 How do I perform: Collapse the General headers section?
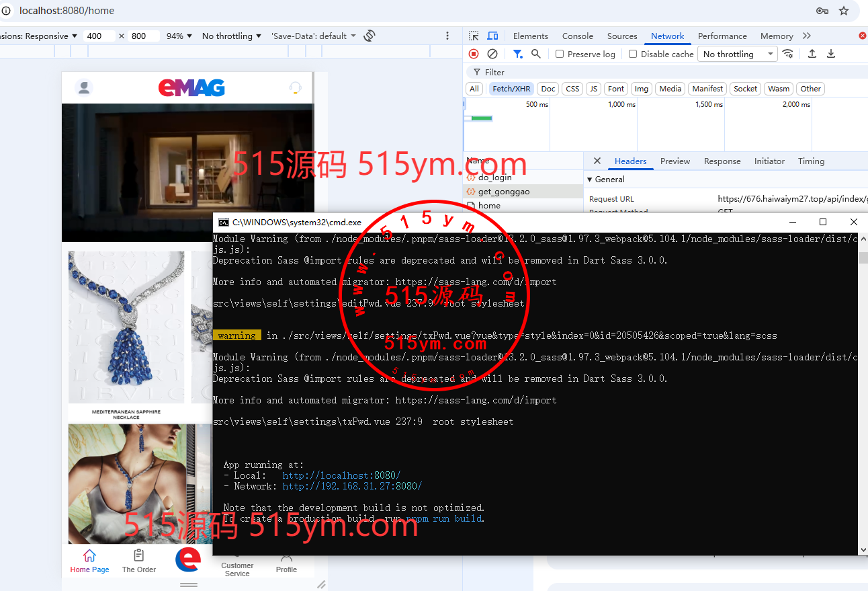coord(590,180)
